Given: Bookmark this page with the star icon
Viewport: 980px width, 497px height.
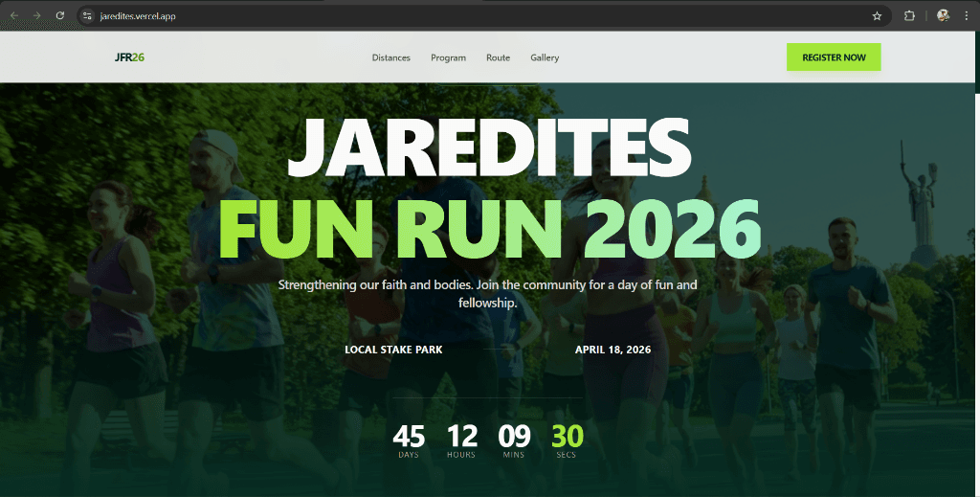Looking at the screenshot, I should click(x=877, y=16).
